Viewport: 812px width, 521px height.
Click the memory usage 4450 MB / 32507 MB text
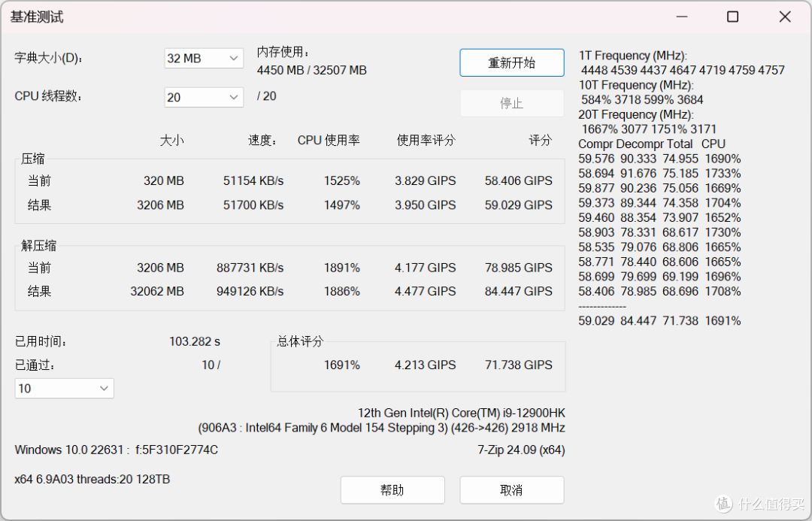311,71
